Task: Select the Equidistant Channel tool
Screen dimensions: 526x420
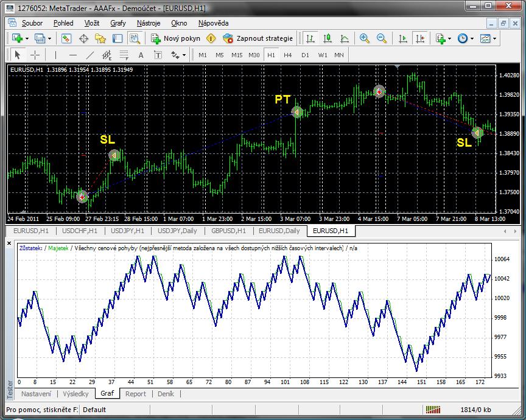Action: click(107, 55)
